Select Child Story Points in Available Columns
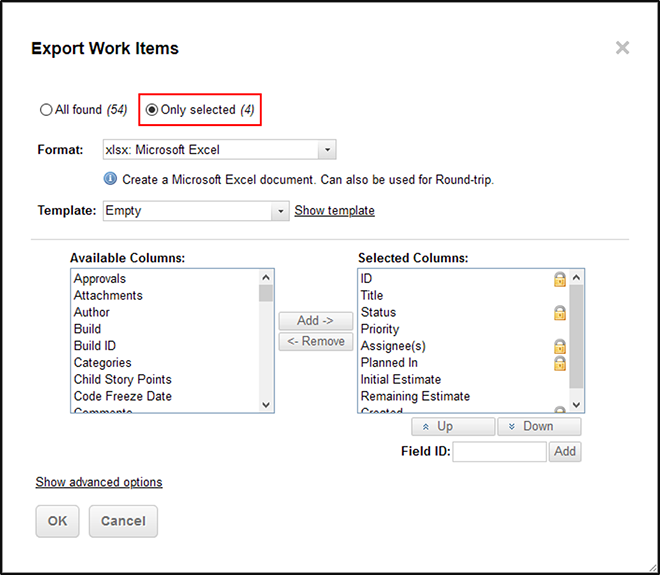660x575 pixels. click(x=122, y=379)
